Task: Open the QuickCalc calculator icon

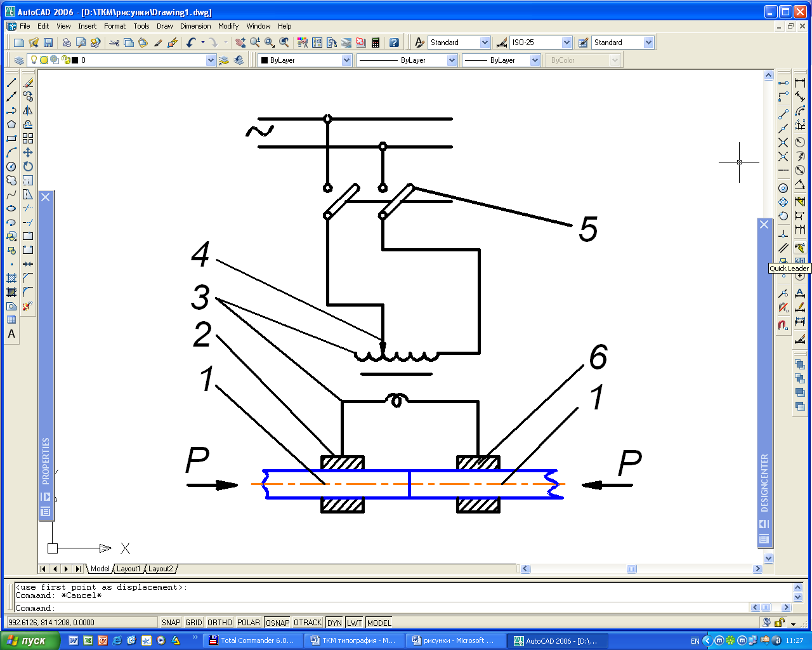Action: (x=376, y=43)
